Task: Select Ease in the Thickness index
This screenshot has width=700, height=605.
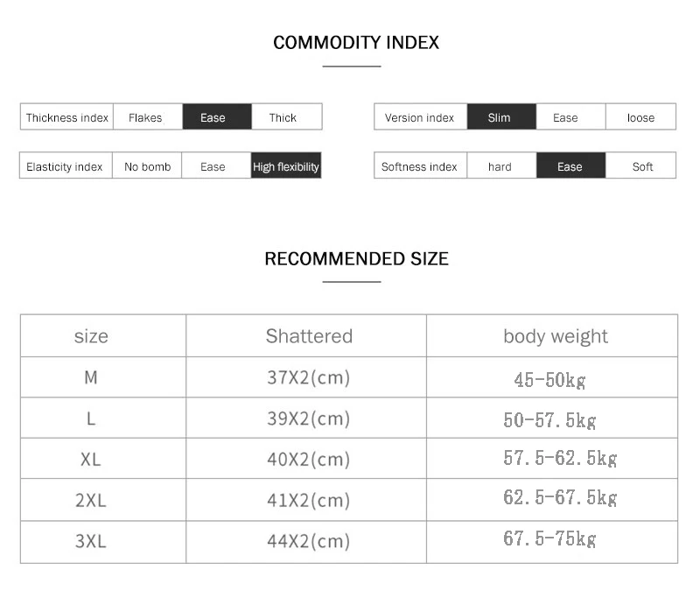Action: pos(213,117)
